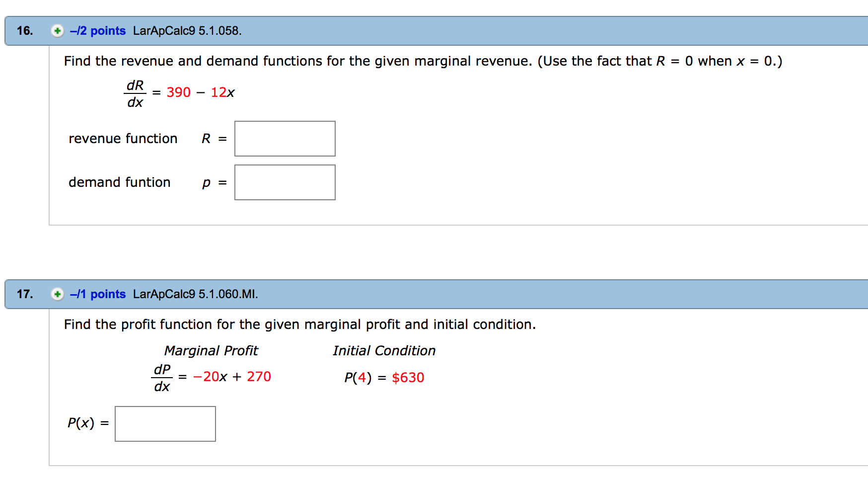Click the revenue function R answer box
The width and height of the screenshot is (868, 484).
[284, 139]
